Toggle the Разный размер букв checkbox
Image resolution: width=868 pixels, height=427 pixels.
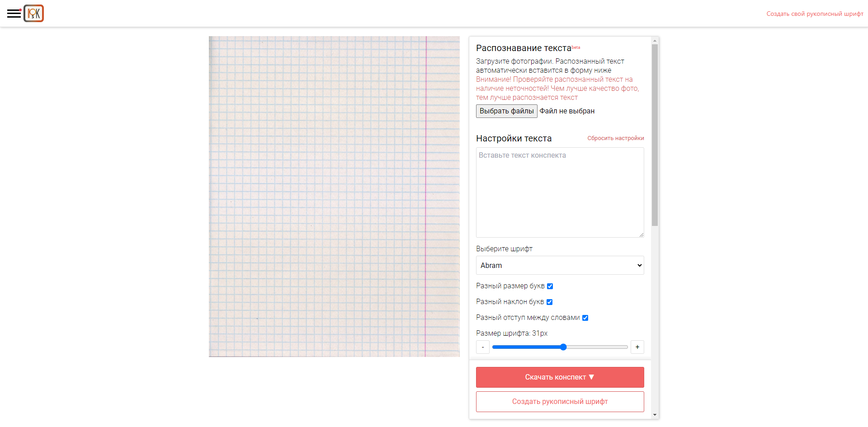[550, 286]
